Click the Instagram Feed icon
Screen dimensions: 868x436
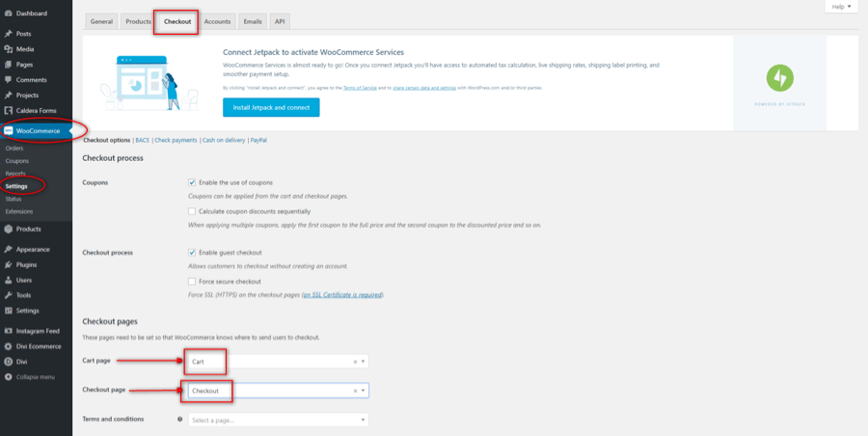(8, 331)
